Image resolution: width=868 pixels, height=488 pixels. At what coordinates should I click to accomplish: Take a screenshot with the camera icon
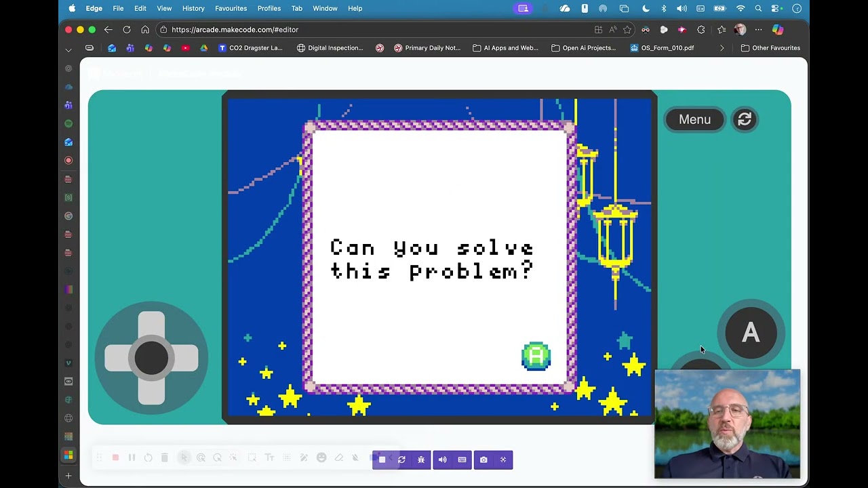click(x=484, y=460)
